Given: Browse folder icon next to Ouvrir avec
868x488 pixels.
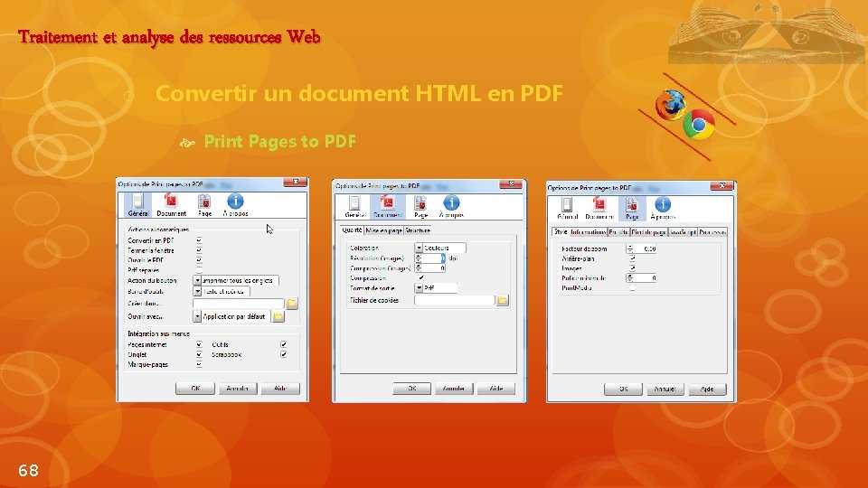Looking at the screenshot, I should 278,316.
